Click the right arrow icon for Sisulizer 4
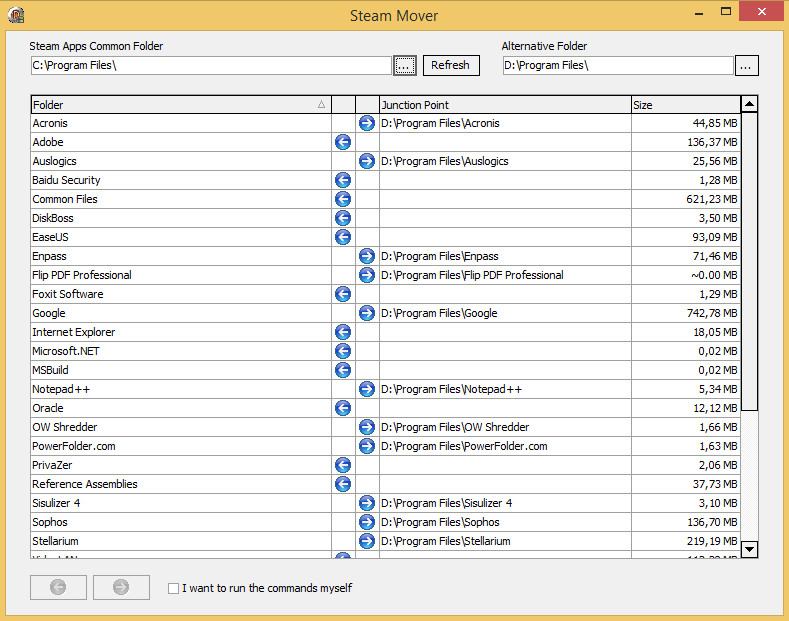Viewport: 789px width, 621px height. coord(367,503)
